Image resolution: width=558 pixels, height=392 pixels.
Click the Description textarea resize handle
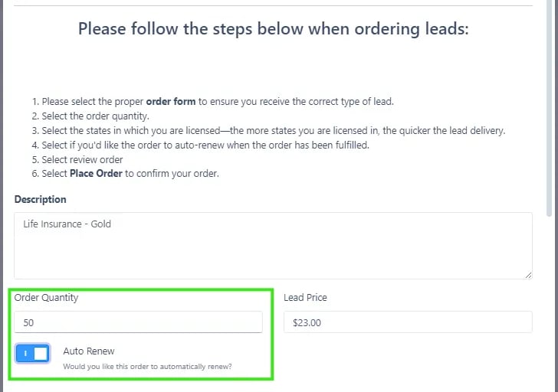pyautogui.click(x=528, y=274)
